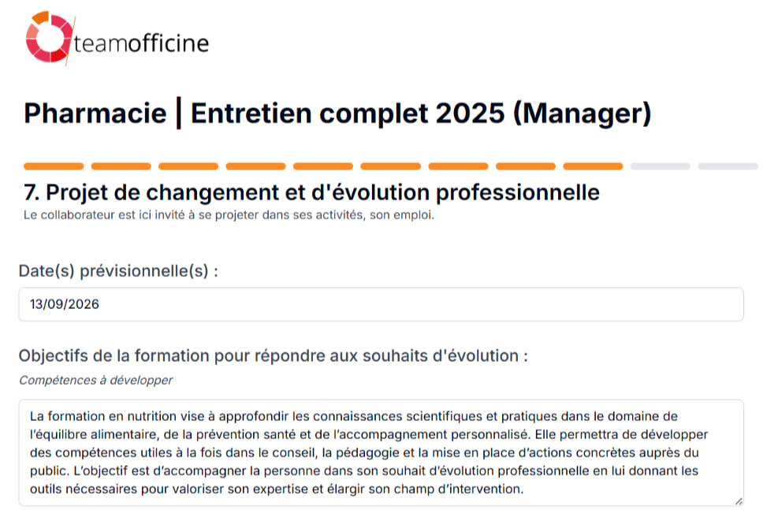Click the third orange progress segment
Image resolution: width=778 pixels, height=532 pixels.
pos(188,166)
